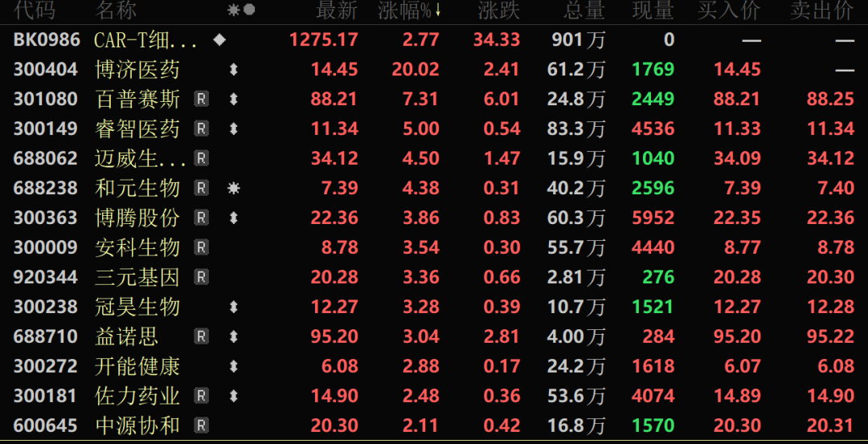Sort by the 总量 column header
The image size is (868, 444).
tap(584, 10)
